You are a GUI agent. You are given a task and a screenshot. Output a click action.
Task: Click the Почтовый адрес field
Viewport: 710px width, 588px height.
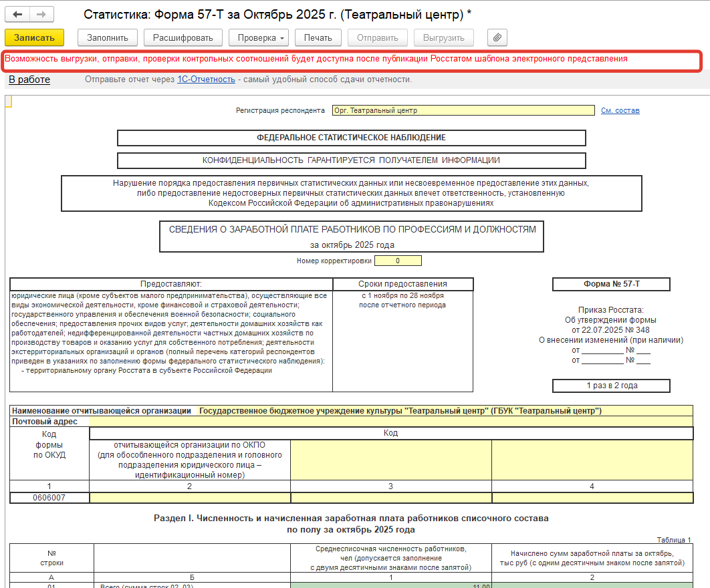(x=390, y=422)
